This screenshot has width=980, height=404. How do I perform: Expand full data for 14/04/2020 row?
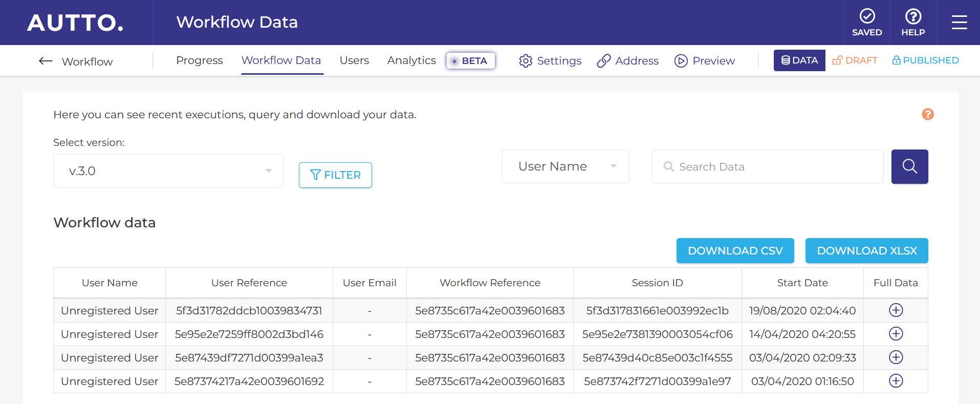coord(896,334)
